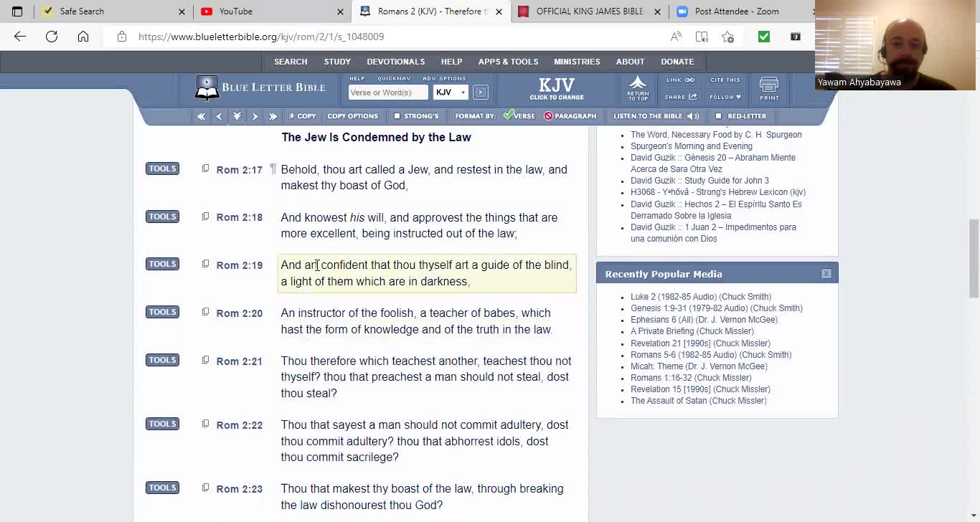This screenshot has width=980, height=522.
Task: Reload the page with the refresh icon
Action: click(52, 37)
